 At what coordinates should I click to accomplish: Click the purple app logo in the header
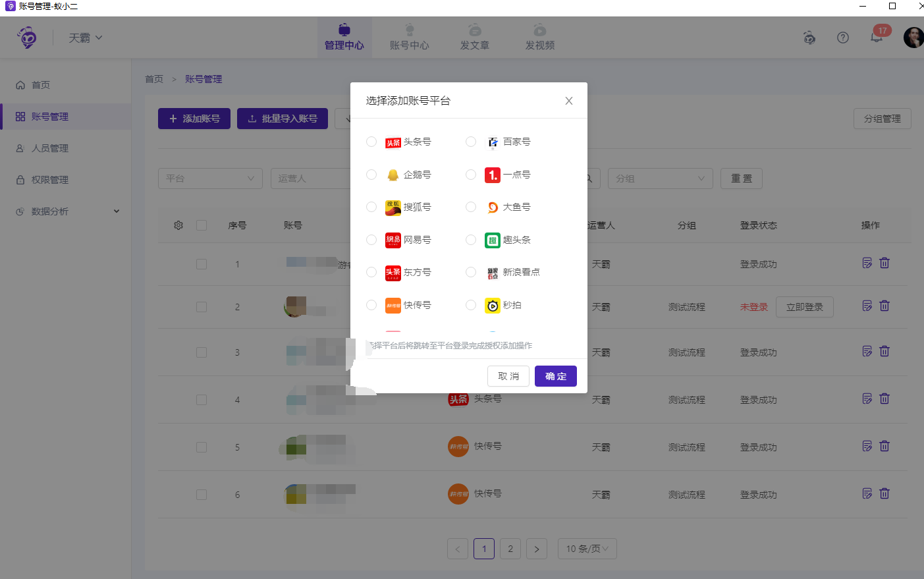coord(27,38)
